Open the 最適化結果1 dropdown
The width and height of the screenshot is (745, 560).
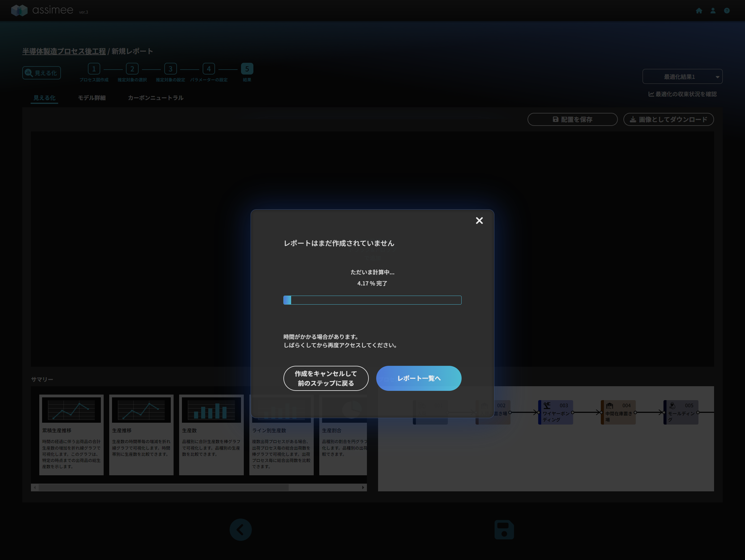click(x=683, y=76)
